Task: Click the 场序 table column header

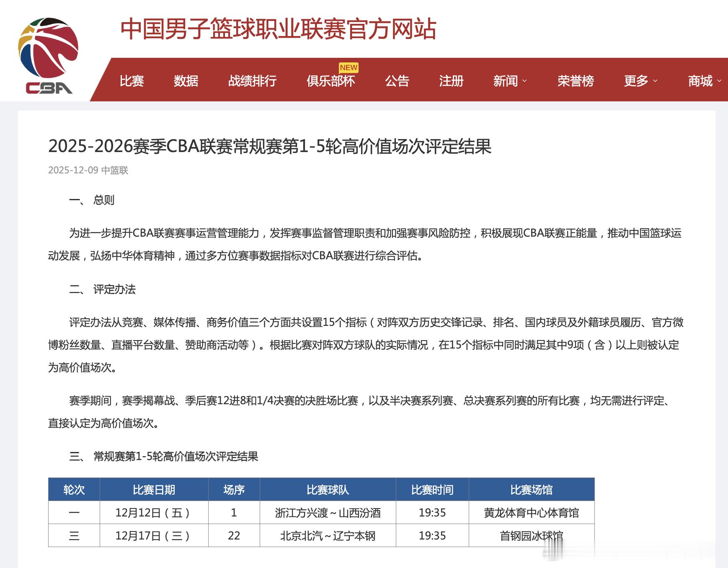Action: (x=234, y=490)
